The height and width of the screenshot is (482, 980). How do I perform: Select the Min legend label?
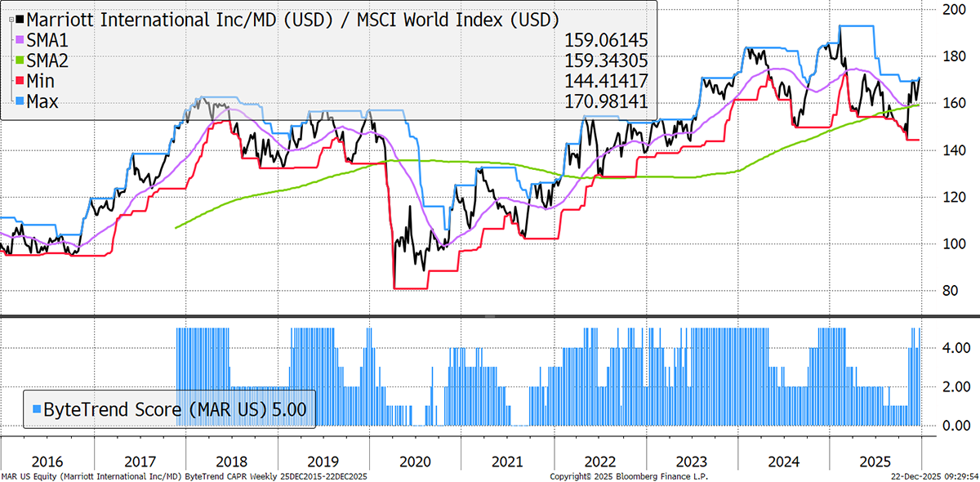pyautogui.click(x=42, y=82)
